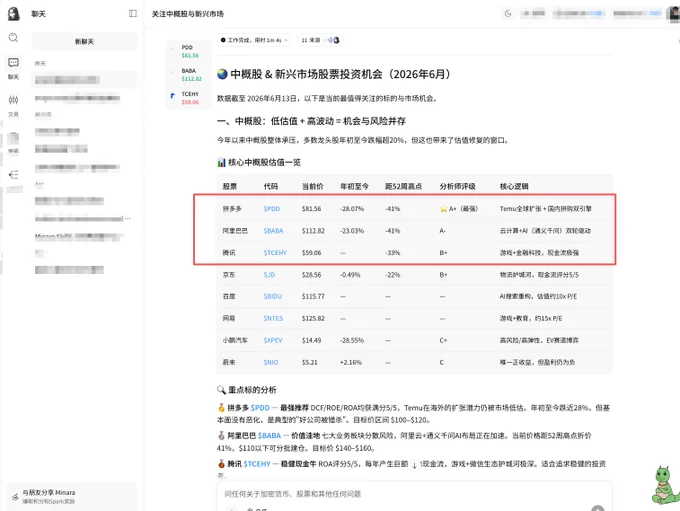Select the 聊天 chat bubble icon
Screen dimensions: 680x511
pyautogui.click(x=13, y=63)
